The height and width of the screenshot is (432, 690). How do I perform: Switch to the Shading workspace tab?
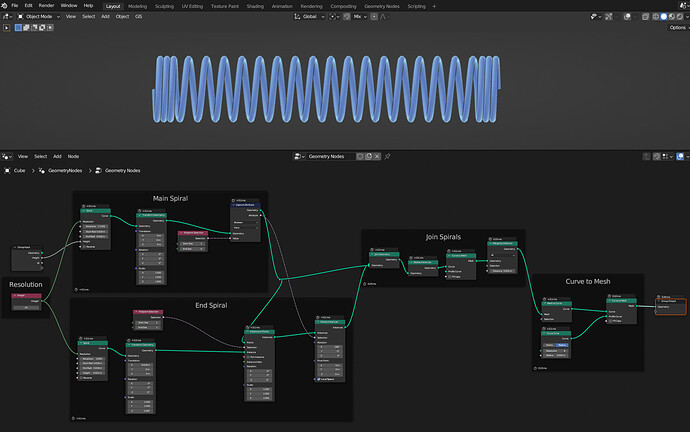tap(255, 6)
